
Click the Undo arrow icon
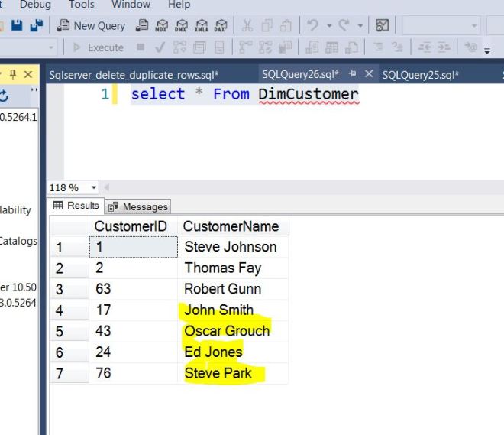313,26
